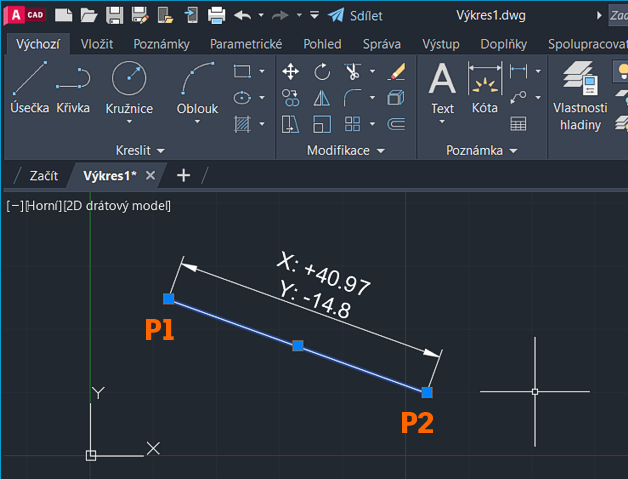Switch to the Doplňky ribbon tab
This screenshot has height=479, width=628.
point(503,44)
